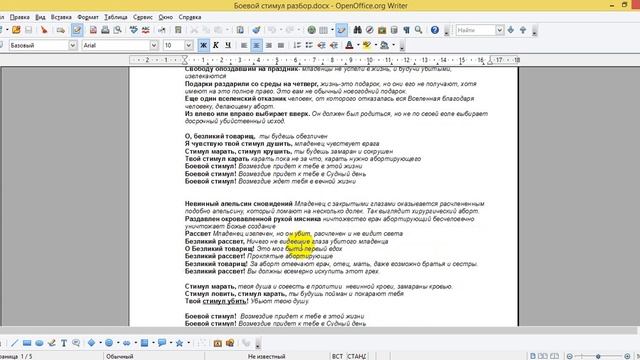Click the Stars shapes tool icon
The image size is (640, 360).
point(179,343)
